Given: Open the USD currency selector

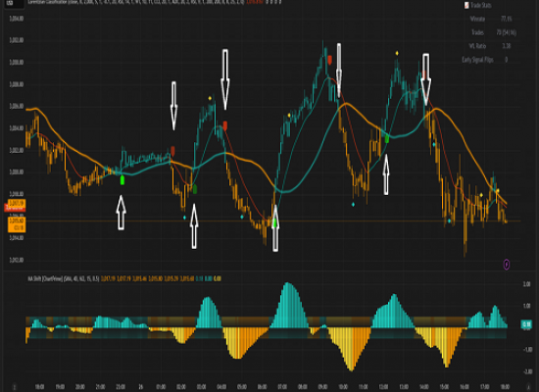Looking at the screenshot, I should [11, 3].
